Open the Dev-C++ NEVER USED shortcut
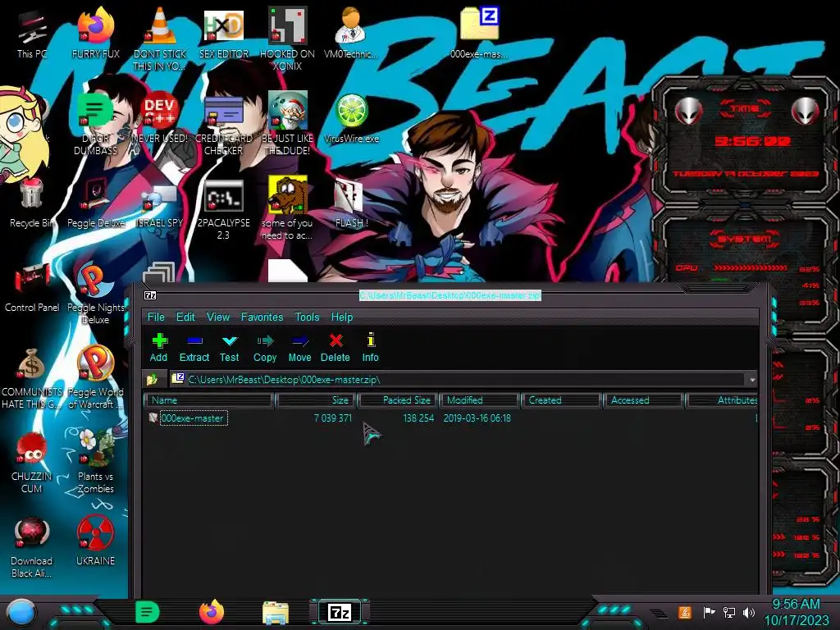Image resolution: width=840 pixels, height=630 pixels. [x=160, y=118]
